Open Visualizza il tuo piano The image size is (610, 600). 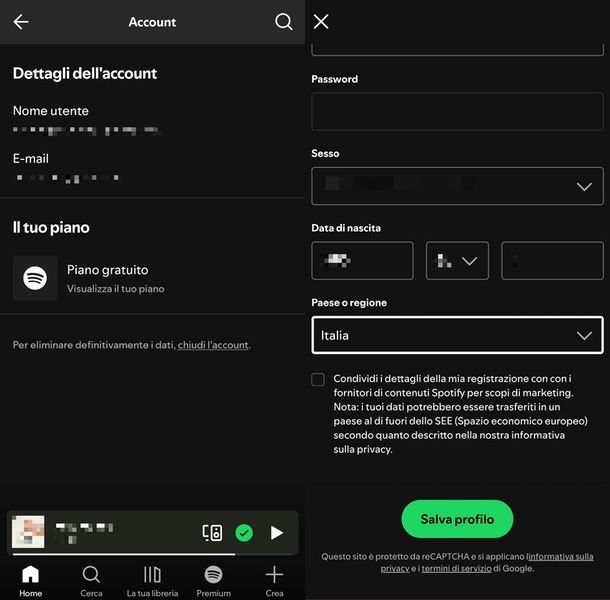116,289
